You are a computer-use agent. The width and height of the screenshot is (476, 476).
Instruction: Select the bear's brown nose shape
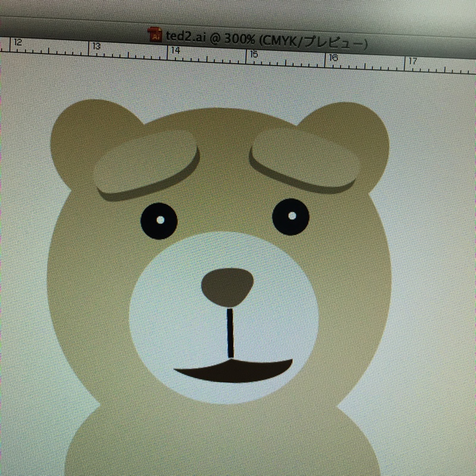[227, 287]
